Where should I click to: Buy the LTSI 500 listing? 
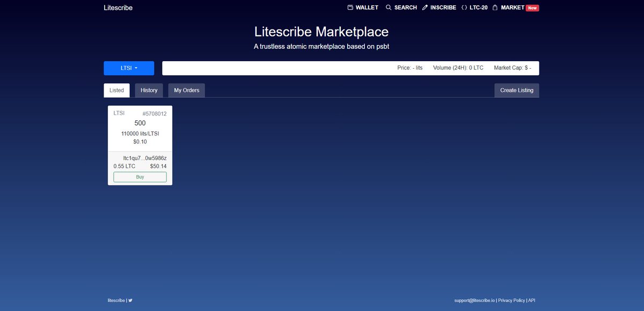click(140, 176)
